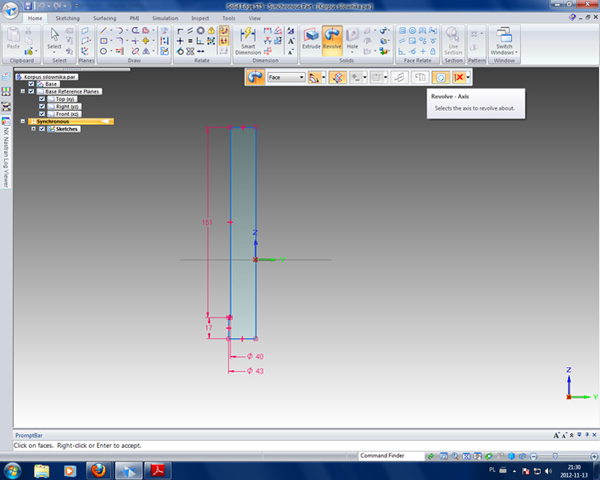Apply the Equal relationship
Image resolution: width=600 pixels, height=480 pixels.
tap(190, 41)
